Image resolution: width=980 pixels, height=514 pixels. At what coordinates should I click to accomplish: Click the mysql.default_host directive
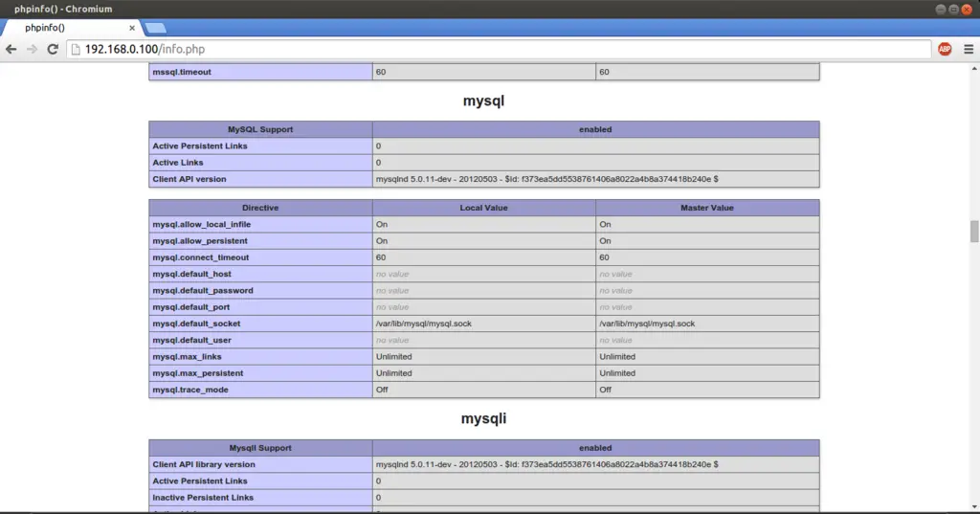(191, 274)
